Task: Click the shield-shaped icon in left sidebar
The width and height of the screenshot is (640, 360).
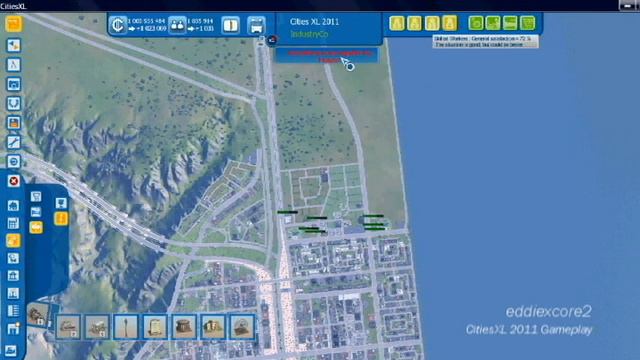Action: (13, 103)
